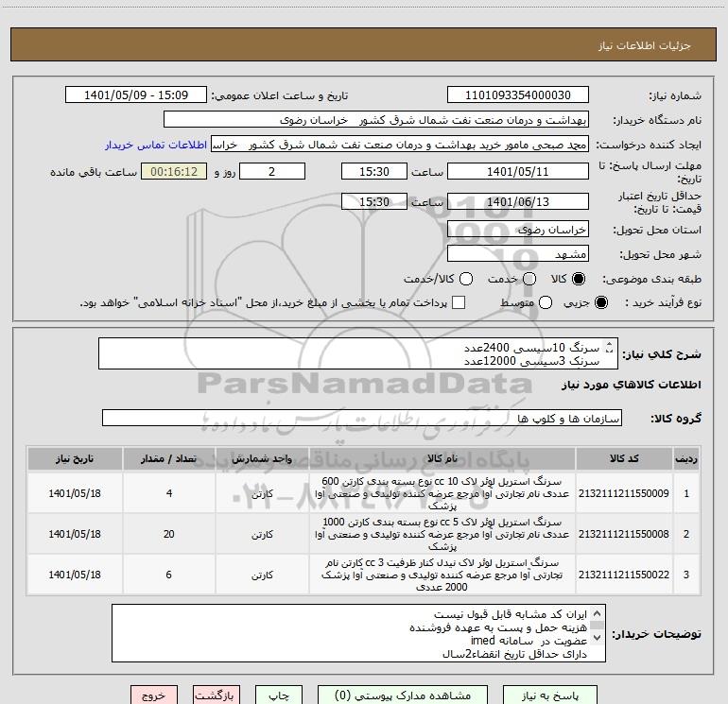Click the نام کالا column header
Image resolution: width=728 pixels, height=704 pixels.
(442, 458)
